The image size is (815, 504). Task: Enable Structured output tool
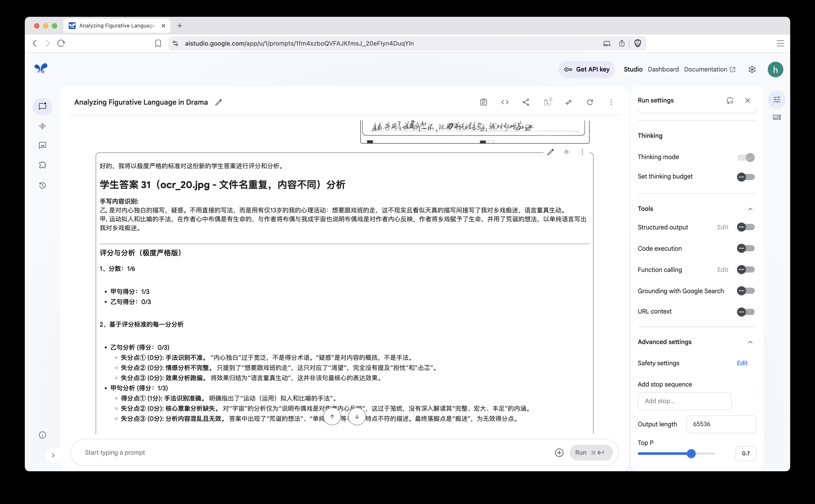pyautogui.click(x=746, y=227)
